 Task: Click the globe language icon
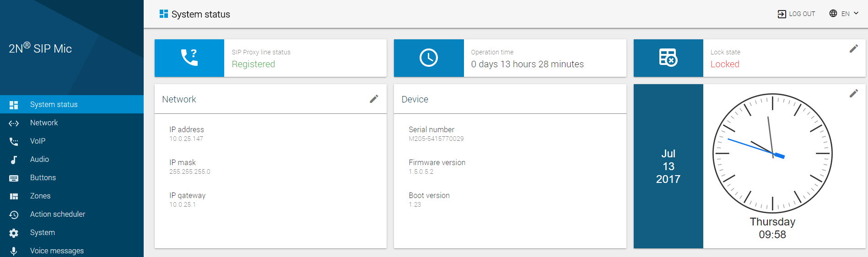[833, 13]
